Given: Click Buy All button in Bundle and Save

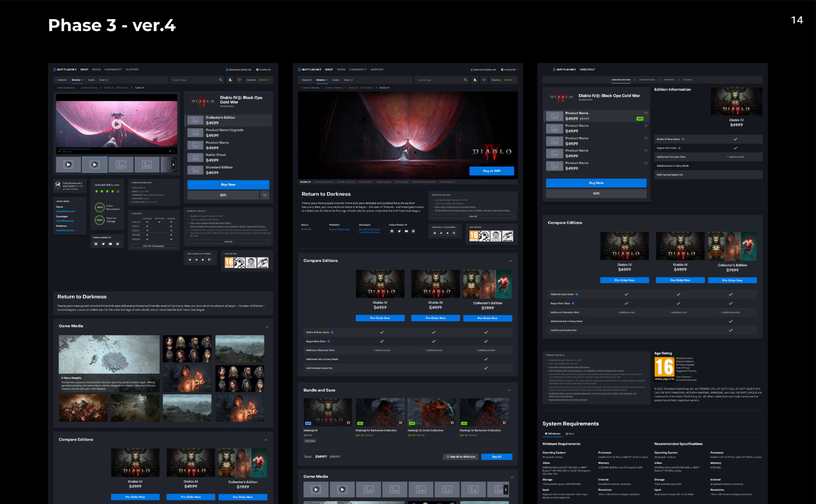Looking at the screenshot, I should point(497,457).
